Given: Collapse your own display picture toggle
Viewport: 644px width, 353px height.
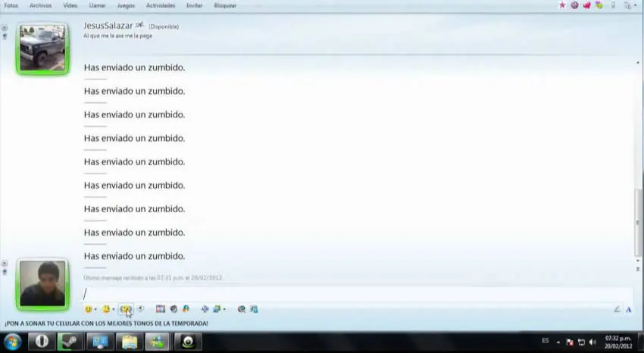Looking at the screenshot, I should 5,264.
